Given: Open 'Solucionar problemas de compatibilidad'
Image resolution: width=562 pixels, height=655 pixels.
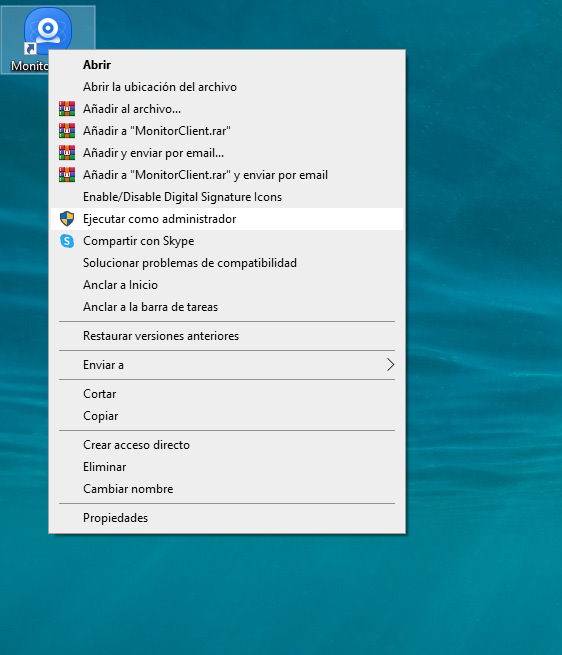Looking at the screenshot, I should (227, 263).
